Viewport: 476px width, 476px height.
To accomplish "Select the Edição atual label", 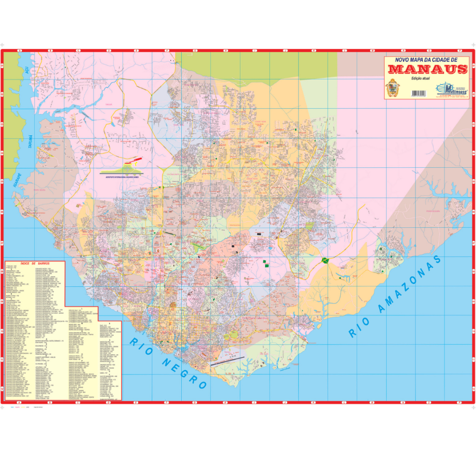I will (x=421, y=78).
